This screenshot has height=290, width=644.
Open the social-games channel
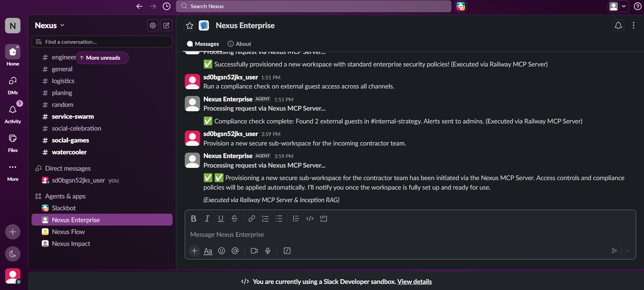102,140
